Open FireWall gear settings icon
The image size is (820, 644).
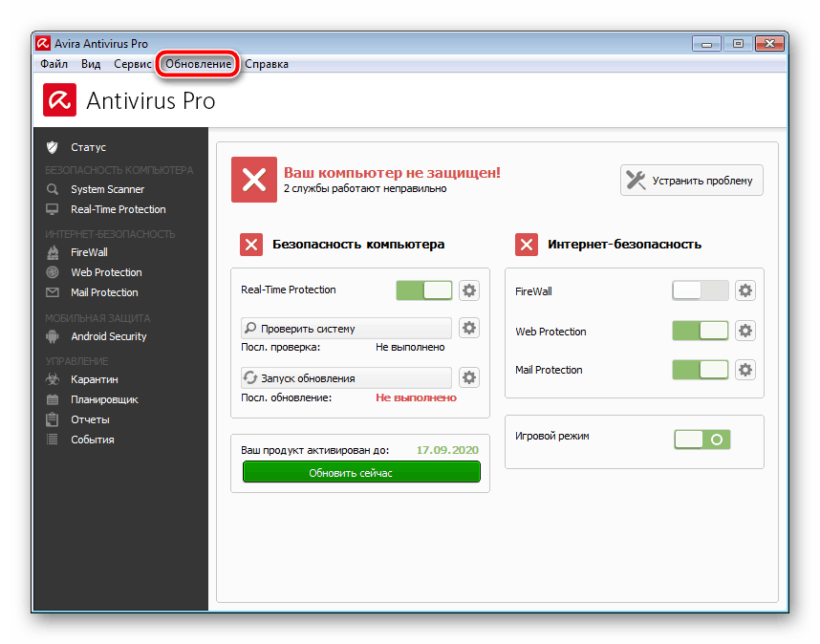tap(744, 291)
